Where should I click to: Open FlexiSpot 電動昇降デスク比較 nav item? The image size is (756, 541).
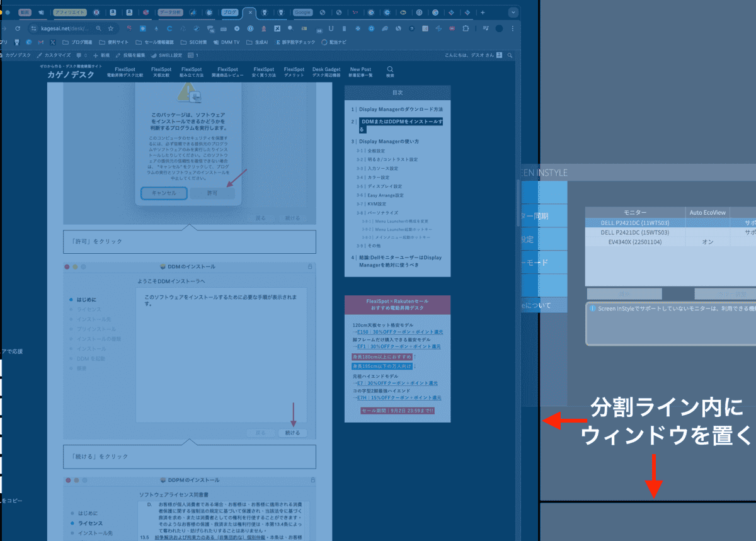pos(125,72)
